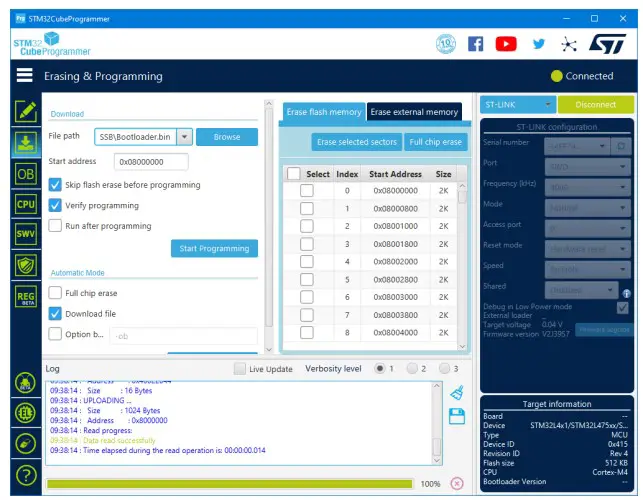Viewport: 643px width, 500px height.
Task: Select sector 0 at 0x08000000
Action: click(x=307, y=190)
